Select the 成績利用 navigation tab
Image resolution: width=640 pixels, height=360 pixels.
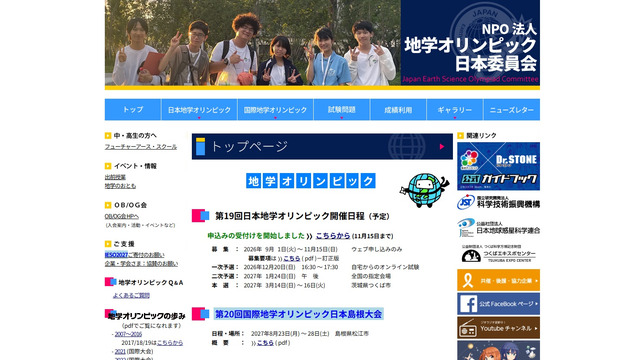398,109
